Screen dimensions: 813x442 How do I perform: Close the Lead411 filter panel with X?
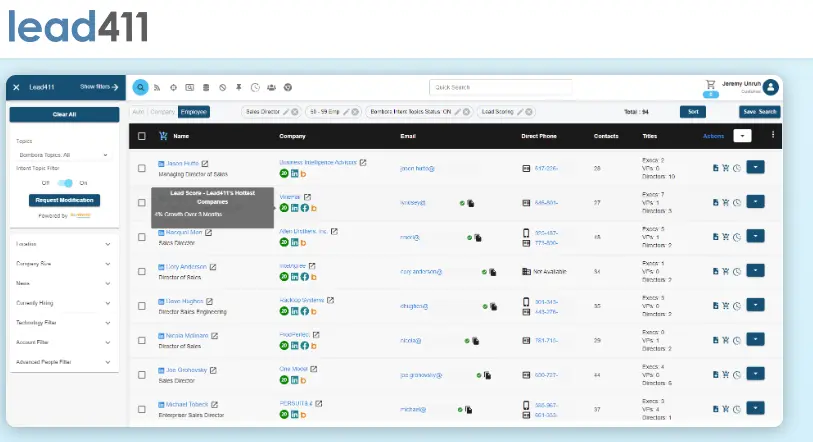click(x=16, y=87)
